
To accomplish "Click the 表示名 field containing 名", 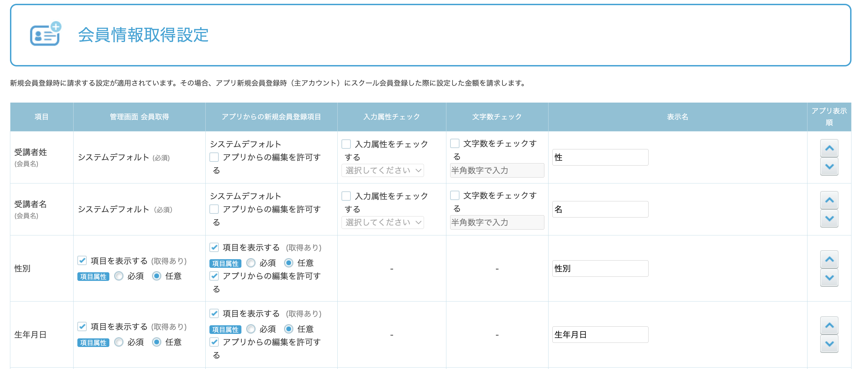I will (600, 209).
